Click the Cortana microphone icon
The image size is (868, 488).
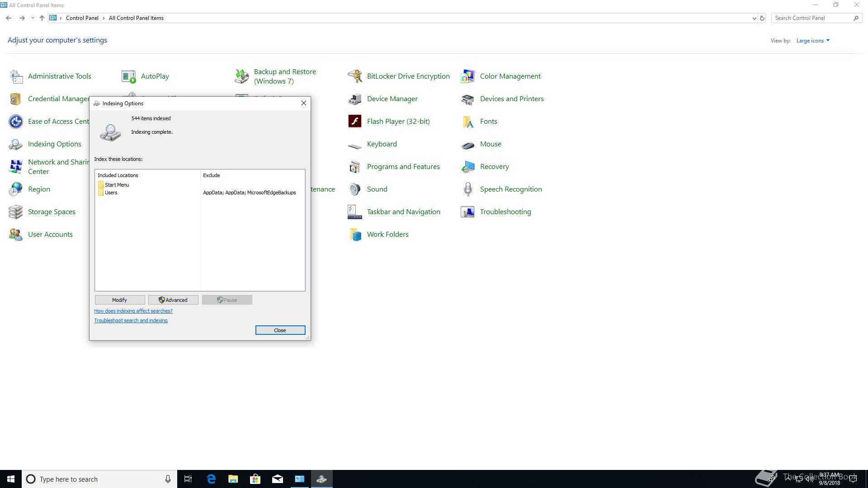pos(168,479)
